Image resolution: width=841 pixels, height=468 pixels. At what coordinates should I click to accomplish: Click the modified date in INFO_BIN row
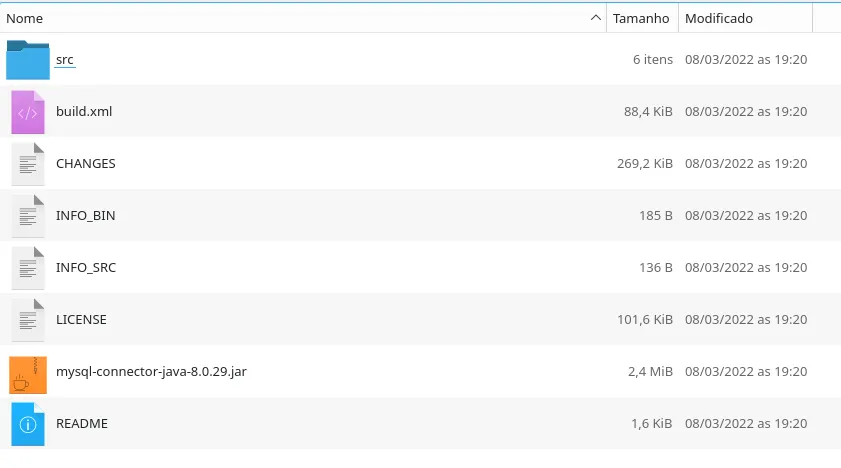(x=746, y=216)
